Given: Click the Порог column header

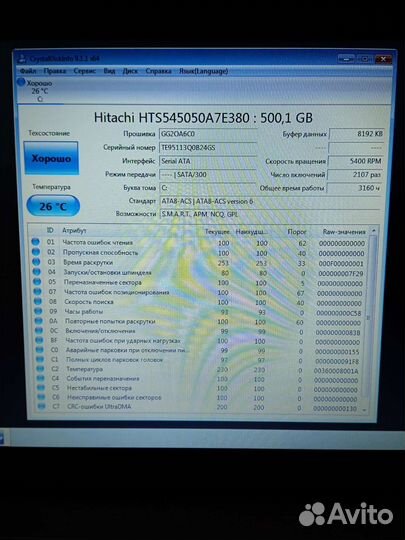Looking at the screenshot, I should [x=297, y=232].
